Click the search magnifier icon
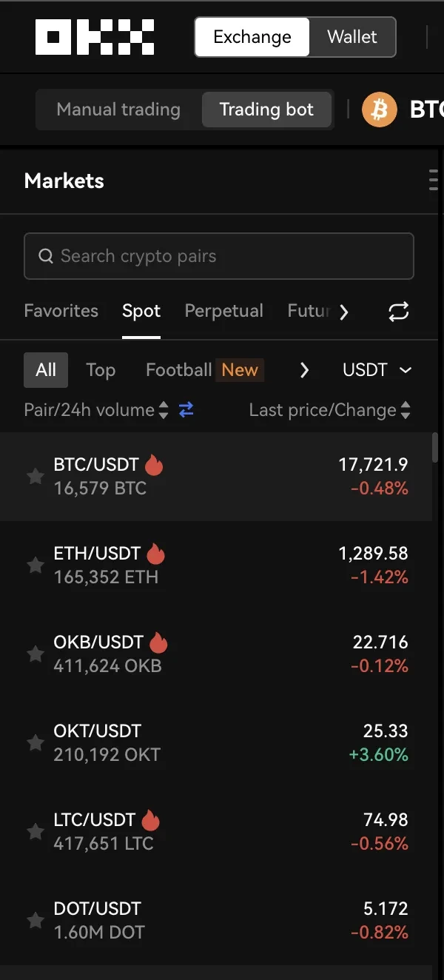This screenshot has height=980, width=444. (x=46, y=256)
